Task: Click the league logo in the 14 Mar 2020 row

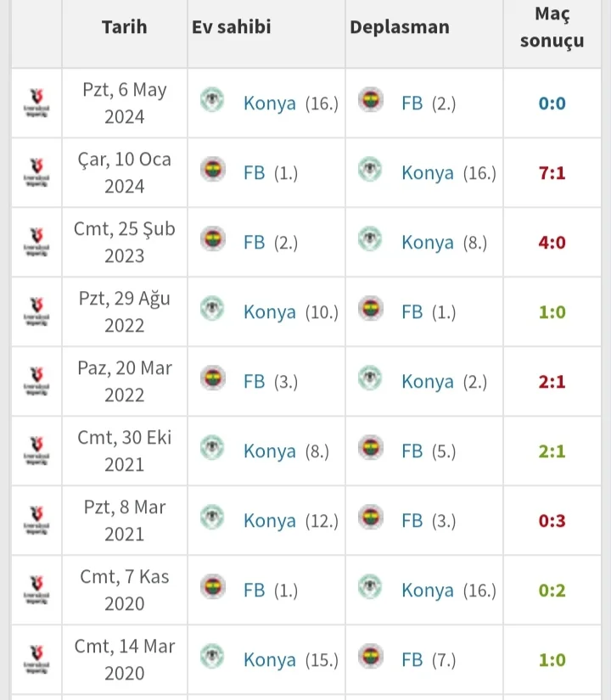Action: 36,660
